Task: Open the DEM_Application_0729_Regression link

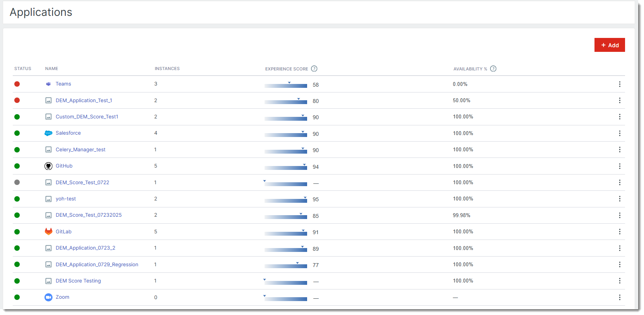Action: click(x=97, y=264)
